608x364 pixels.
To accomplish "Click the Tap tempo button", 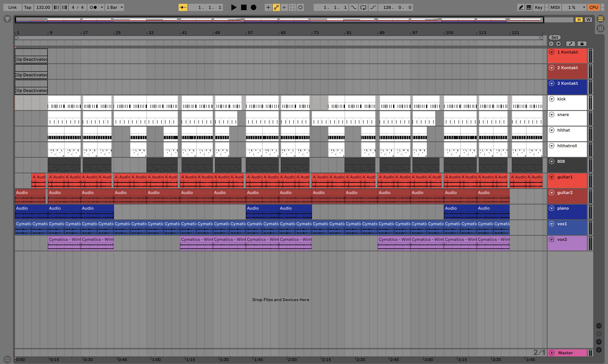I will (x=27, y=7).
